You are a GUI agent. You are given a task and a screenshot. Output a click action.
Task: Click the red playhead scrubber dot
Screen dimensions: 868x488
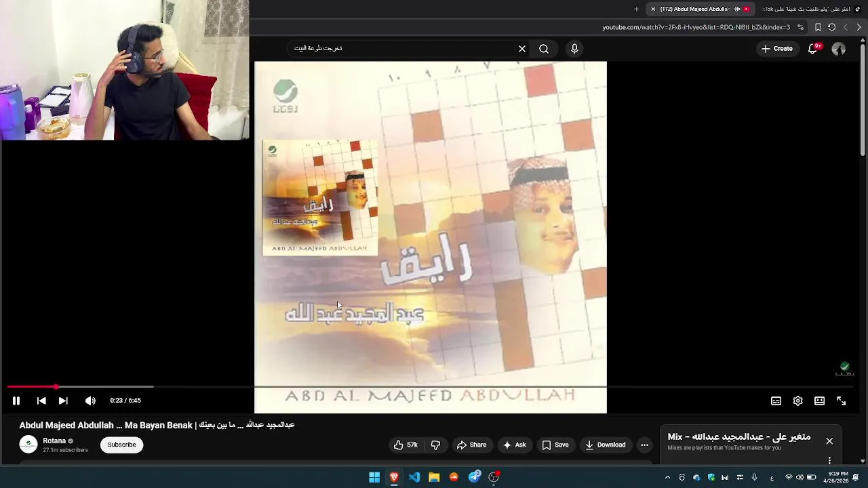(x=56, y=387)
